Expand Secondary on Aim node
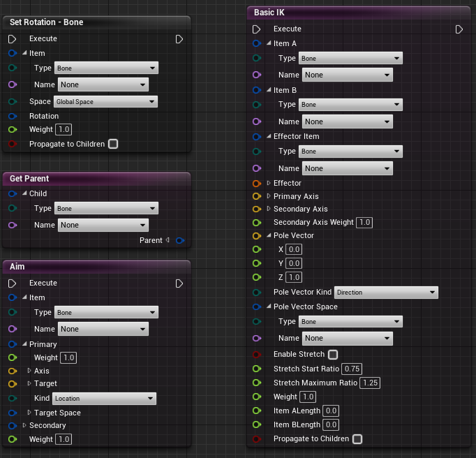 (x=24, y=425)
